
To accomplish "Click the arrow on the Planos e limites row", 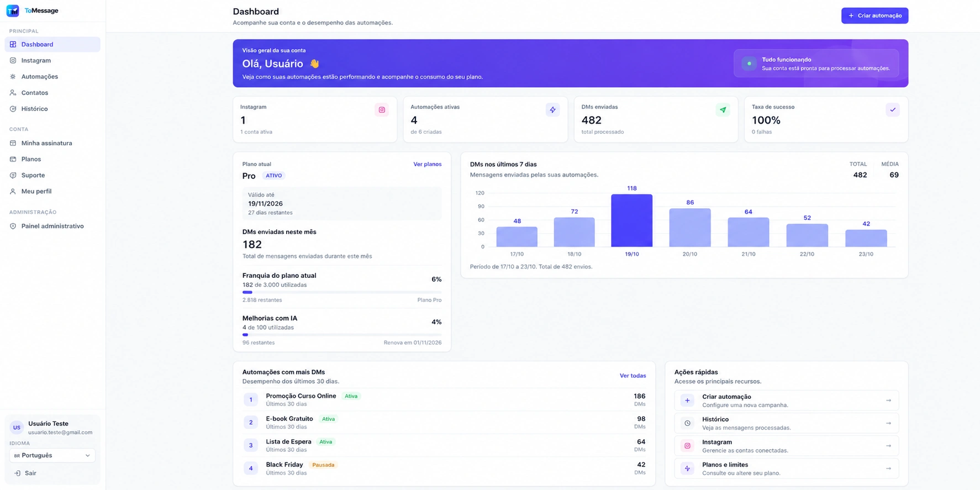I will pos(888,468).
